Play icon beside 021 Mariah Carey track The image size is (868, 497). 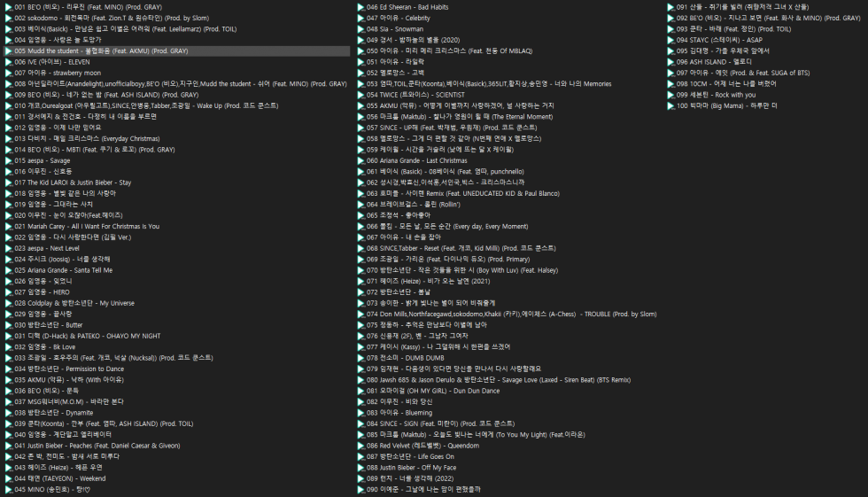point(8,227)
